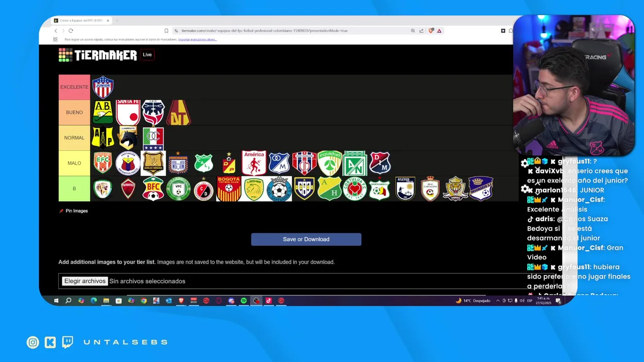
Task: Select the Cúcuta Deportivo CD crest
Action: (x=204, y=189)
